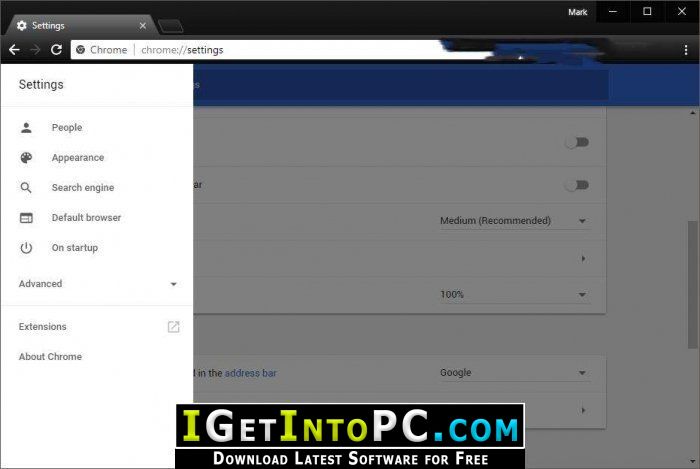Click the On startup power icon
Image resolution: width=700 pixels, height=469 pixels.
tap(26, 248)
